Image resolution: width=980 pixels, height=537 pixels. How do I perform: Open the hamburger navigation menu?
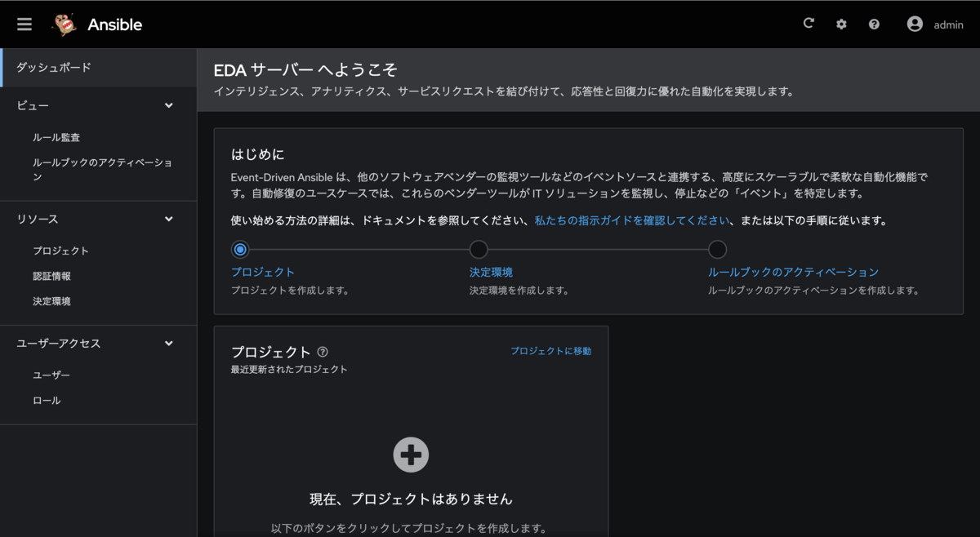(24, 24)
